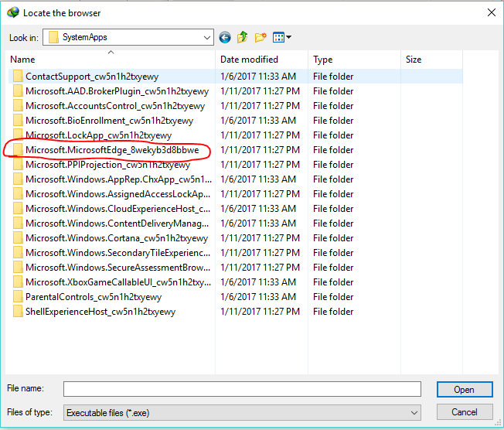Click the ParentalControls folder icon

(18, 296)
